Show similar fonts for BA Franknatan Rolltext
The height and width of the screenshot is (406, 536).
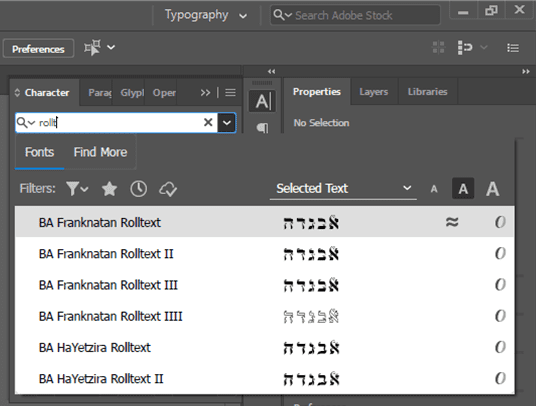pyautogui.click(x=452, y=222)
